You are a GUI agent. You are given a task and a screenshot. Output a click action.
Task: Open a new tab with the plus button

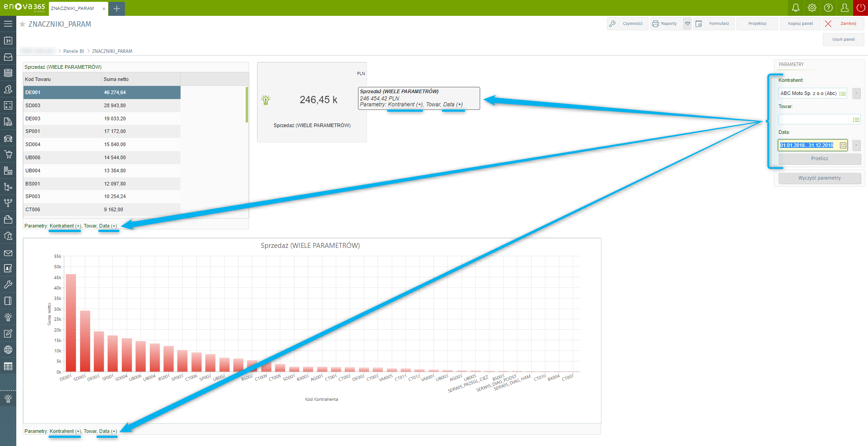(117, 9)
